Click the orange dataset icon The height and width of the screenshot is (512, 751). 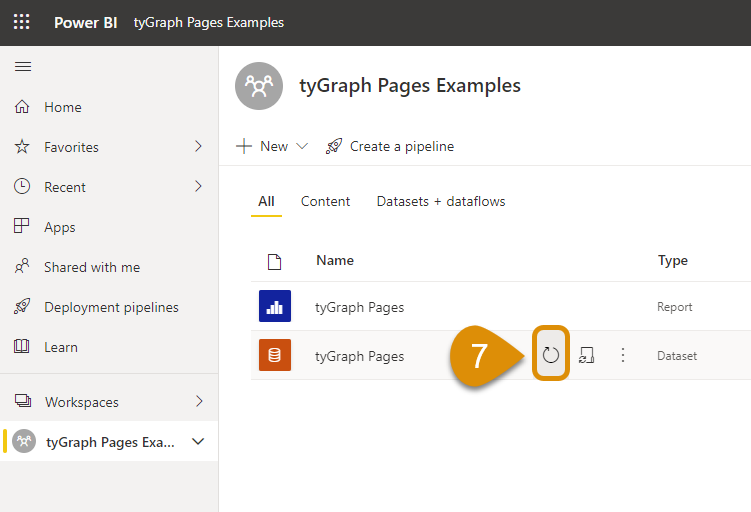point(274,355)
